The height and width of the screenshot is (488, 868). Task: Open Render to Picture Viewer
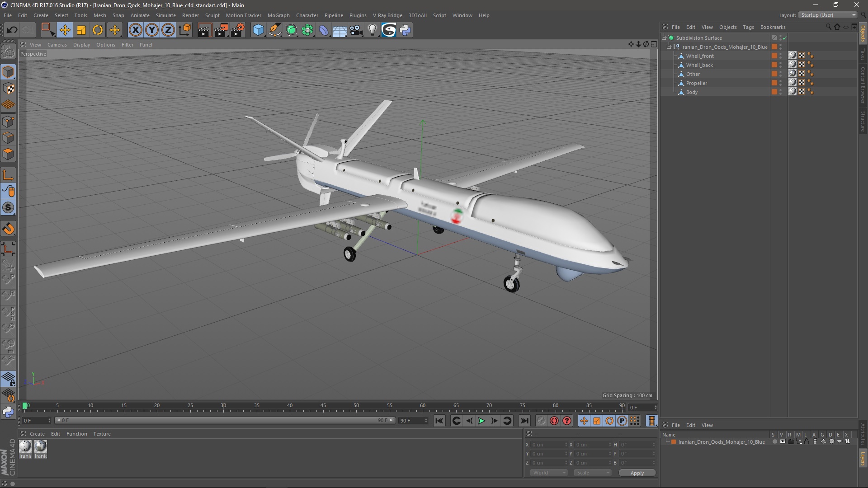(x=221, y=30)
